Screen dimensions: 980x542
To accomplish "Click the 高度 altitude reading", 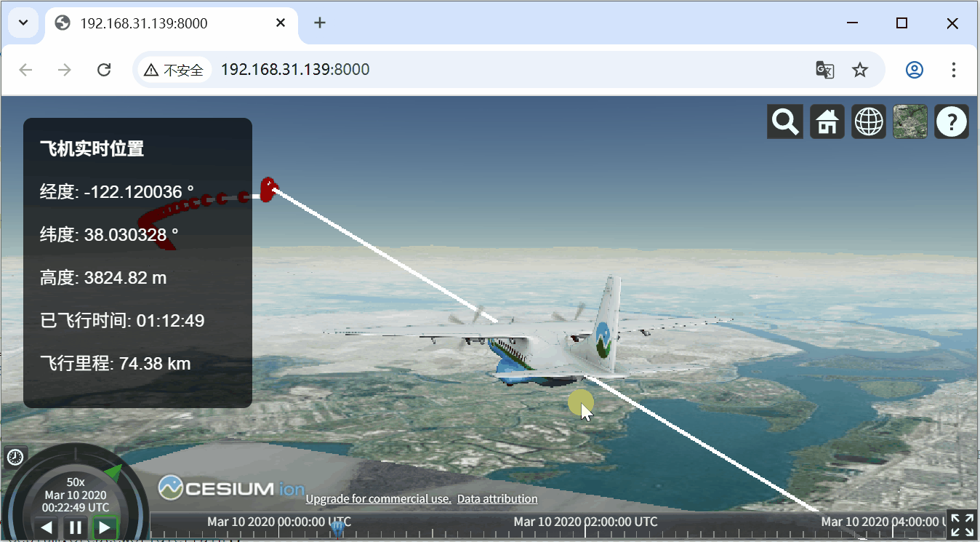I will 126,278.
